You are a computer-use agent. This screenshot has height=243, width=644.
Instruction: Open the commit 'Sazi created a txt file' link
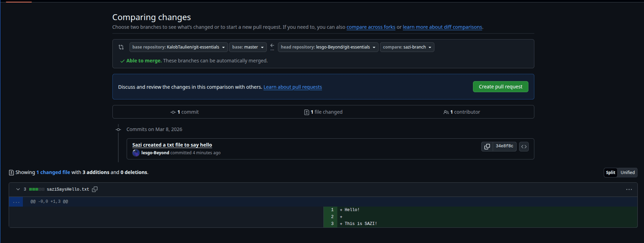(x=172, y=145)
